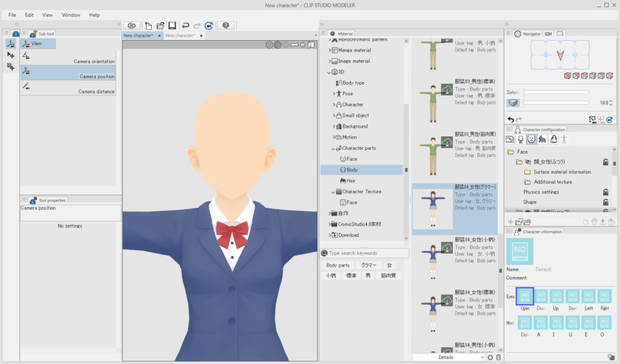Expand the Download tree node
Viewport: 620px width, 364px height.
coord(329,235)
